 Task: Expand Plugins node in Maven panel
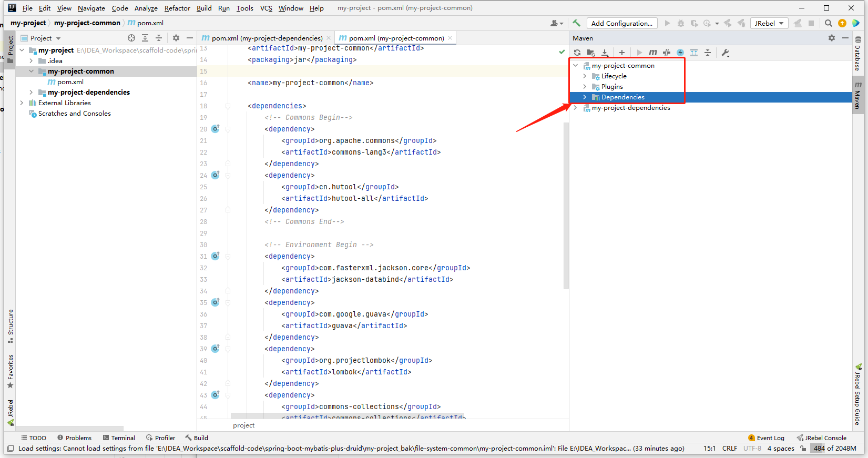(x=585, y=87)
